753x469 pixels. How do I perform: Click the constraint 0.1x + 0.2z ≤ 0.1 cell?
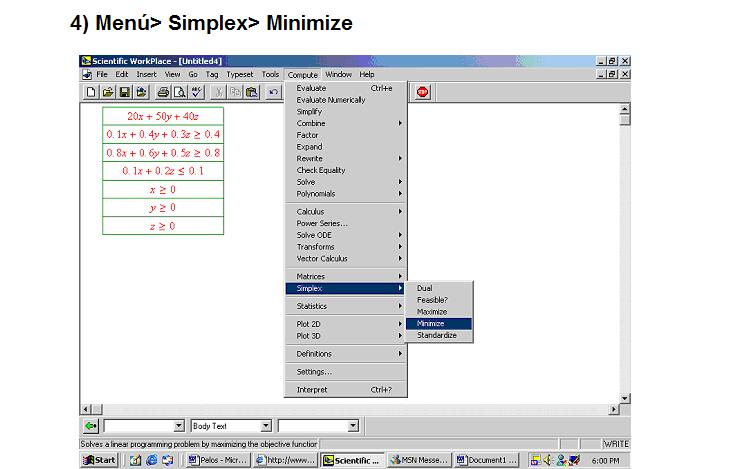coord(163,171)
